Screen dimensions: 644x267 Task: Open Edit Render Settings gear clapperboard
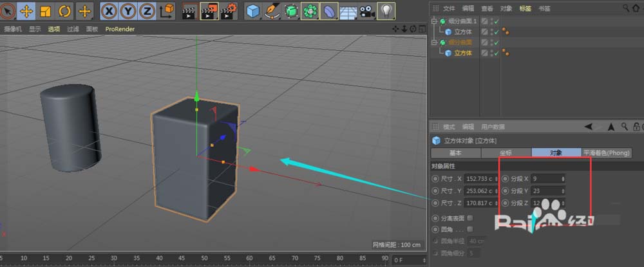(229, 11)
